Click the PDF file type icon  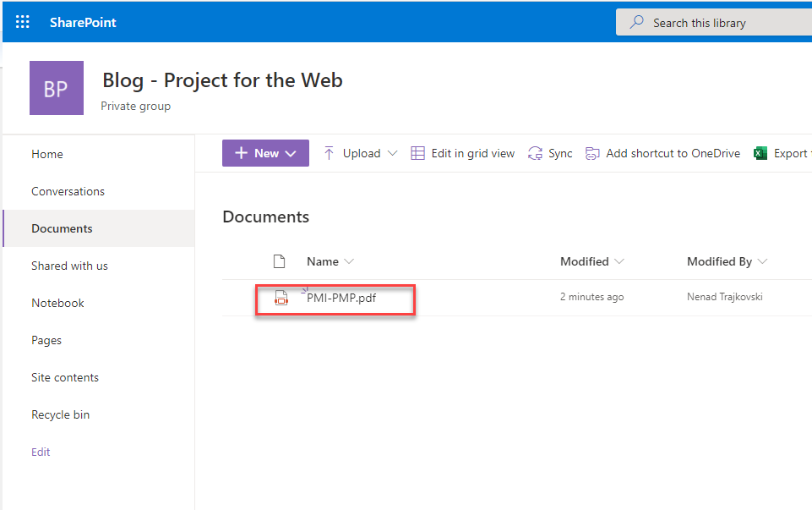tap(281, 298)
